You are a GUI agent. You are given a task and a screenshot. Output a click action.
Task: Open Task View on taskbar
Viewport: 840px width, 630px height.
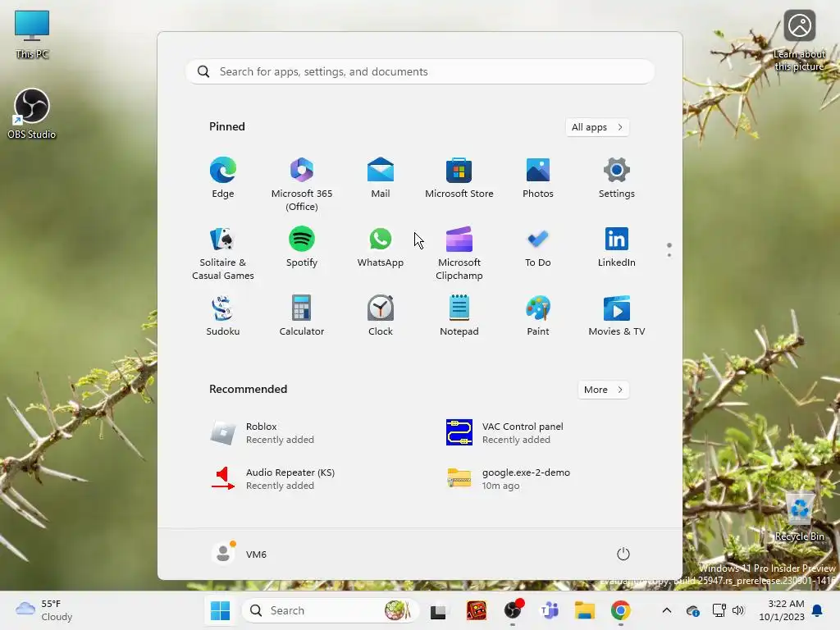coord(438,610)
